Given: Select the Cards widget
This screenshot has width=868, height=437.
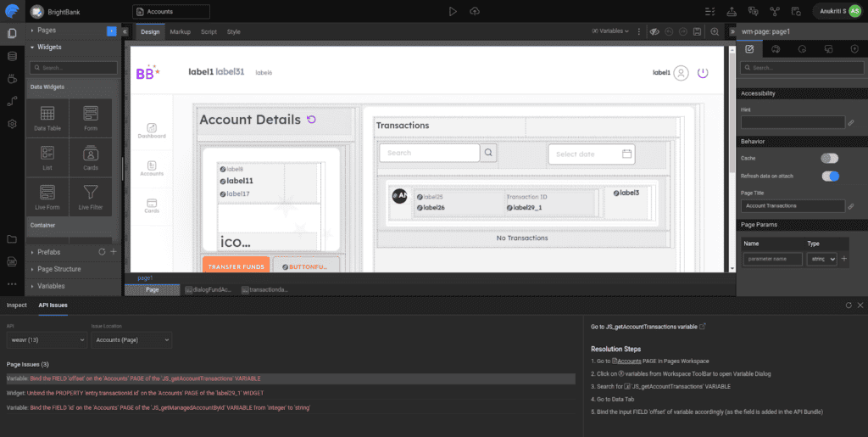Looking at the screenshot, I should [x=91, y=158].
